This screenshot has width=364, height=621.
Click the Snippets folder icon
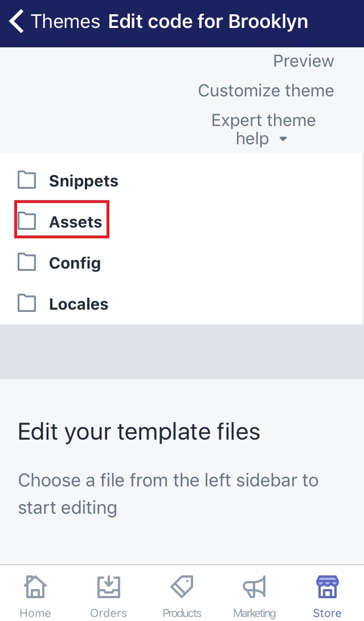27,180
